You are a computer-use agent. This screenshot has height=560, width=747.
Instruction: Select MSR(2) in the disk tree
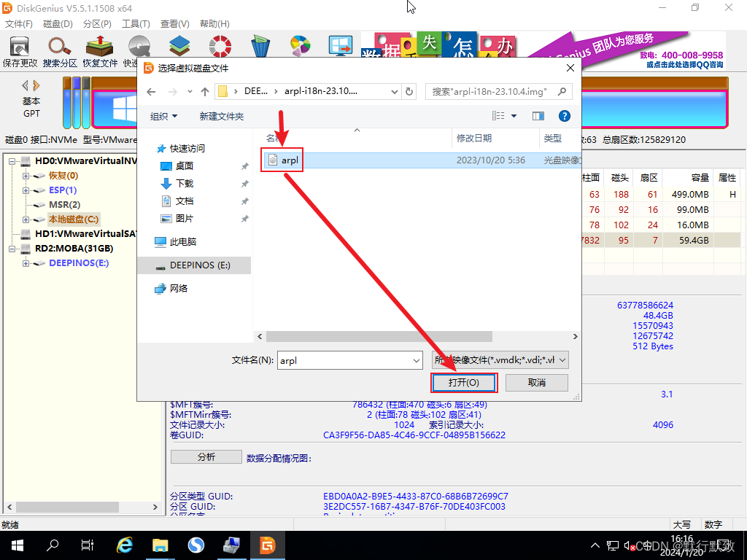click(64, 205)
